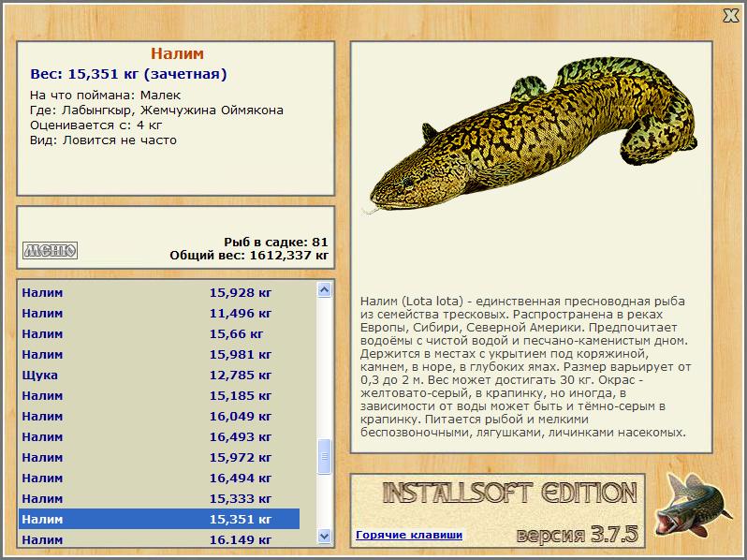Click the Оценивается с: 4 кг line
Screen dimensions: 747x560
click(96, 125)
